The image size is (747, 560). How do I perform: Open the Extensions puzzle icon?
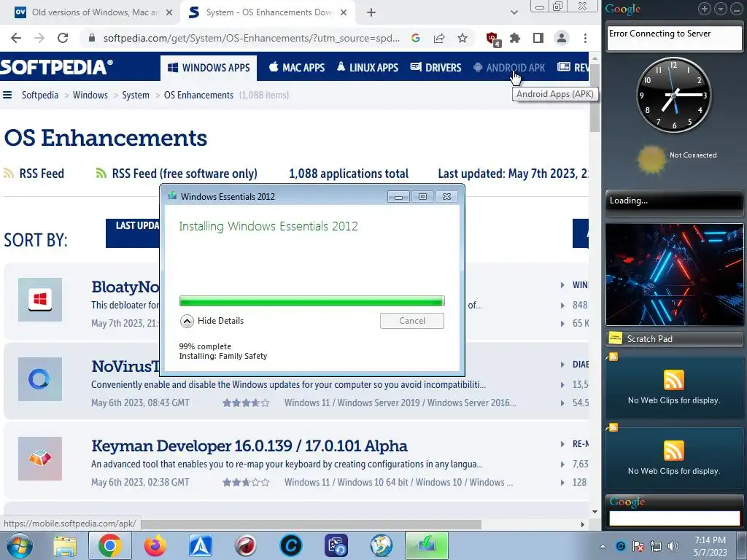(x=515, y=38)
